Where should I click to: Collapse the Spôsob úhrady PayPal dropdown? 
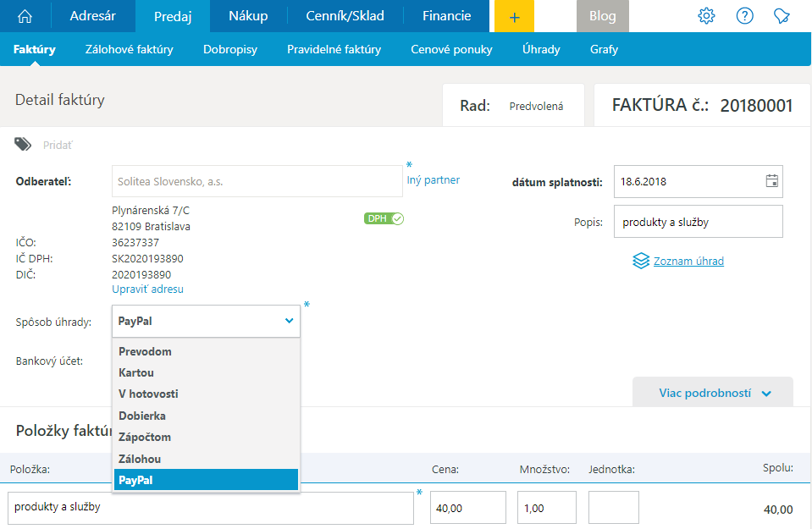[290, 322]
